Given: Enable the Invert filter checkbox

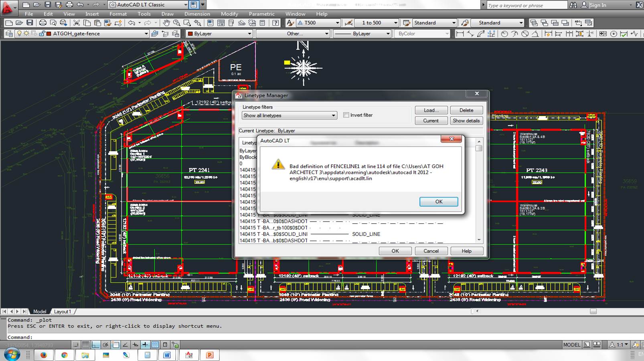Looking at the screenshot, I should 346,115.
